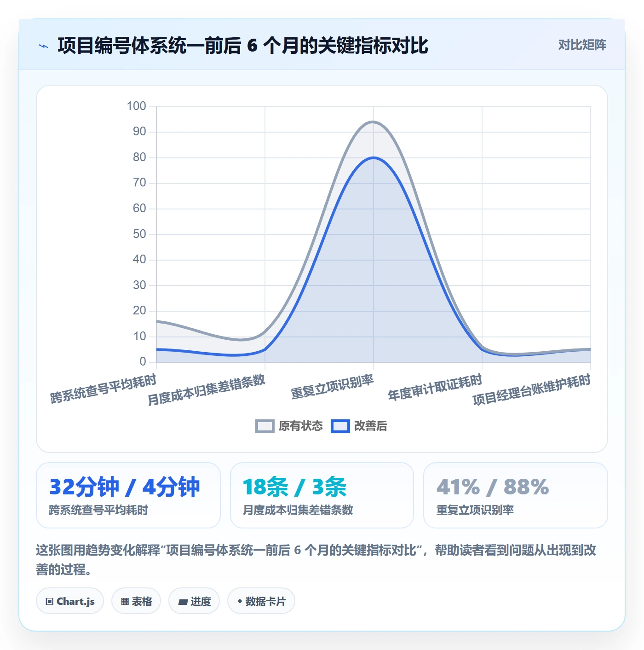Viewport: 644px width, 650px height.
Task: Click the 月度成本归集差错条数 axis label
Action: 207,389
